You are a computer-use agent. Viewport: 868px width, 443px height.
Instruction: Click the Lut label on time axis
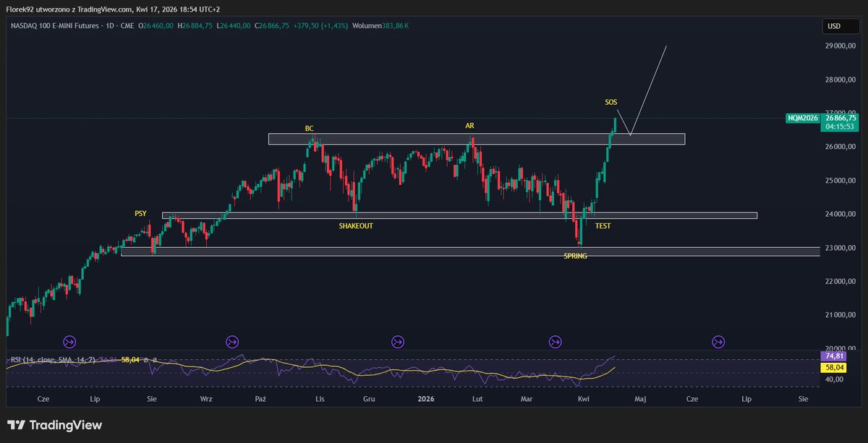pyautogui.click(x=477, y=398)
